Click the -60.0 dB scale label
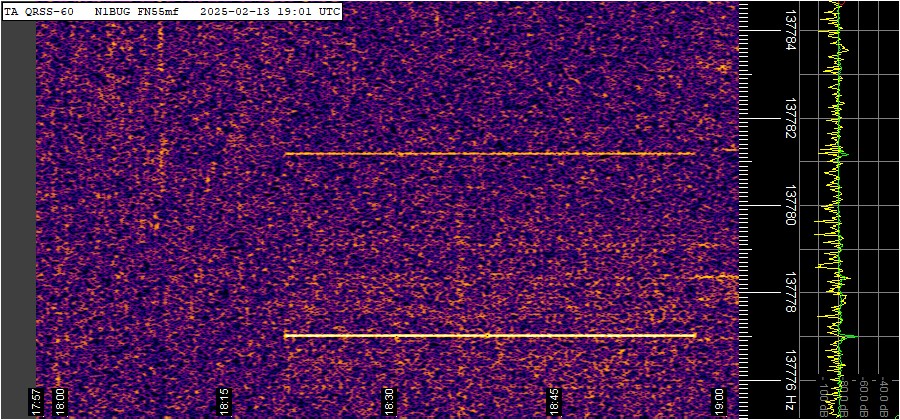This screenshot has height=420, width=900. (861, 396)
